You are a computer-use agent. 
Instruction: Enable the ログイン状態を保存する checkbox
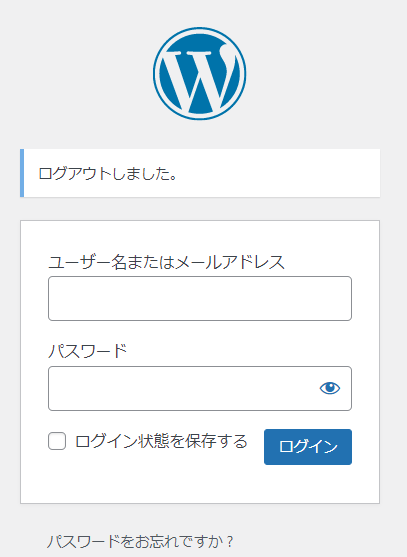tap(57, 441)
